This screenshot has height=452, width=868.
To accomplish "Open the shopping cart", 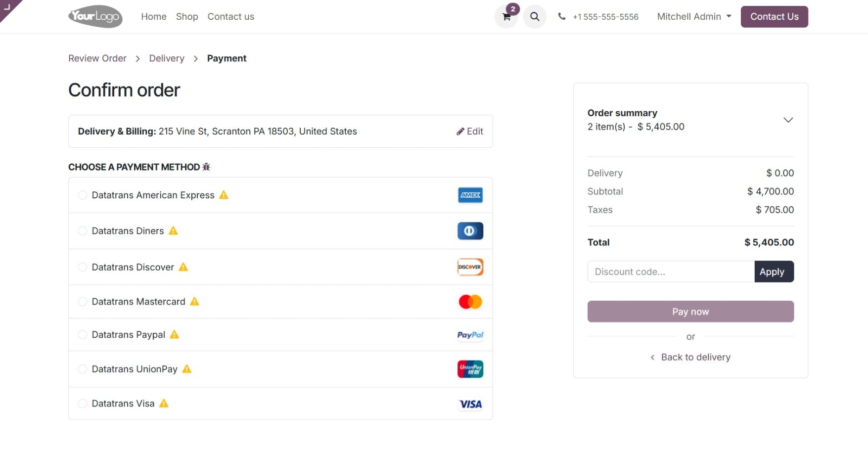I will 505,16.
